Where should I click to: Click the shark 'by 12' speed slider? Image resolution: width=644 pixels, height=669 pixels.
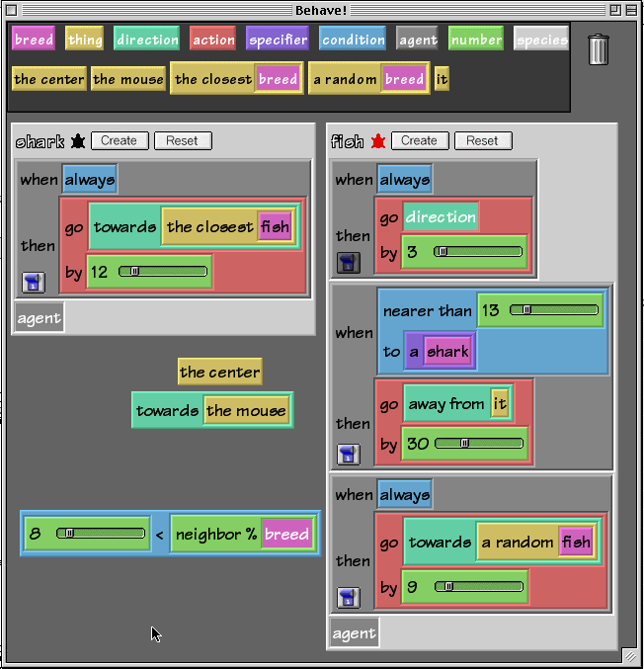[163, 271]
